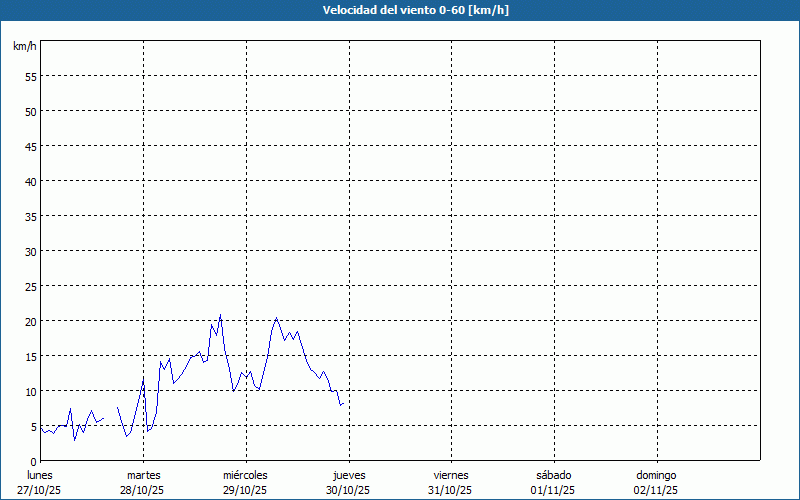This screenshot has height=500, width=800.
Task: Click the 0 value on the y-axis
Action: click(x=33, y=461)
